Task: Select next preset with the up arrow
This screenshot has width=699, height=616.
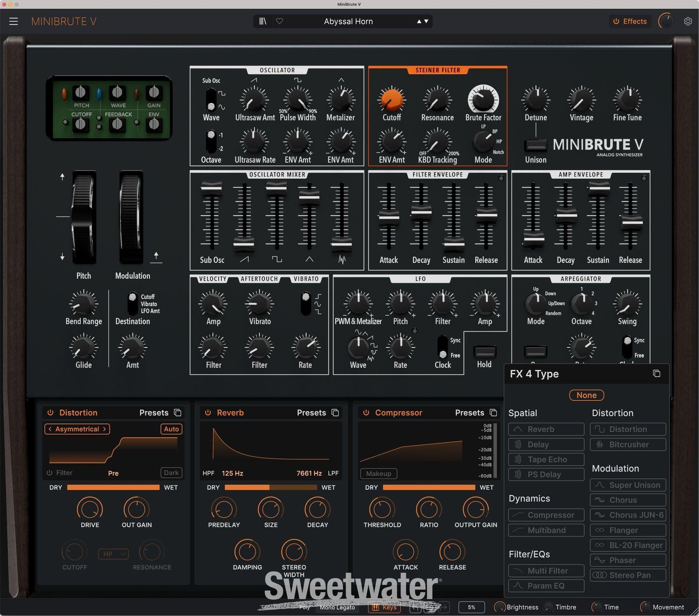Action: tap(419, 21)
